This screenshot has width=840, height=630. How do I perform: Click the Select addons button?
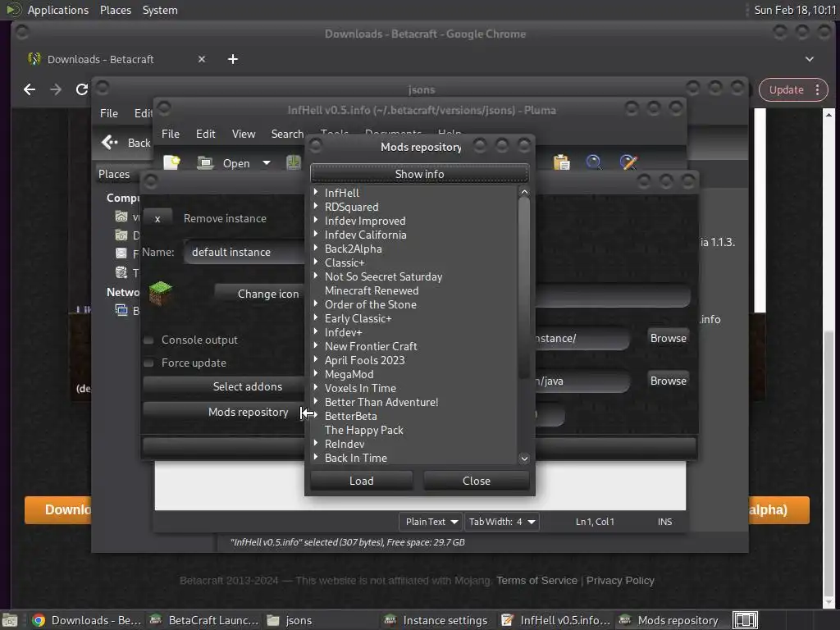click(223, 386)
